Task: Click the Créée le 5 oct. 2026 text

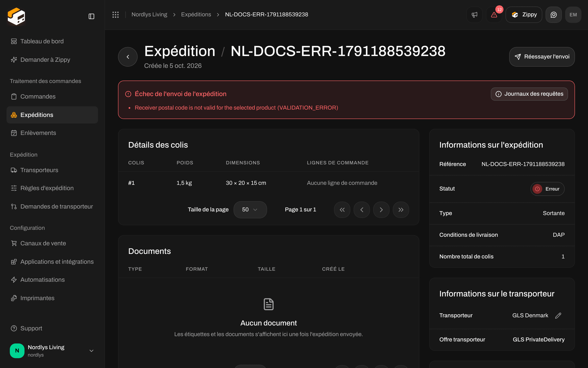Action: pyautogui.click(x=173, y=66)
